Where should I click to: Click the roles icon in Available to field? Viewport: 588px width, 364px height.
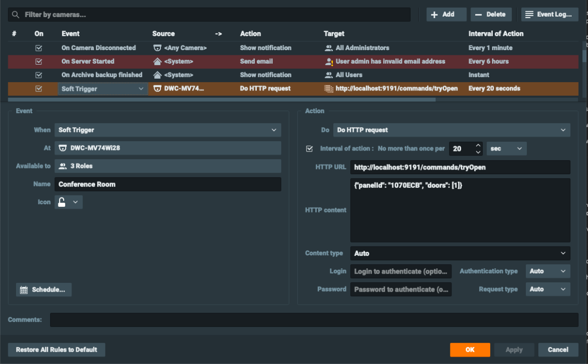(x=63, y=166)
